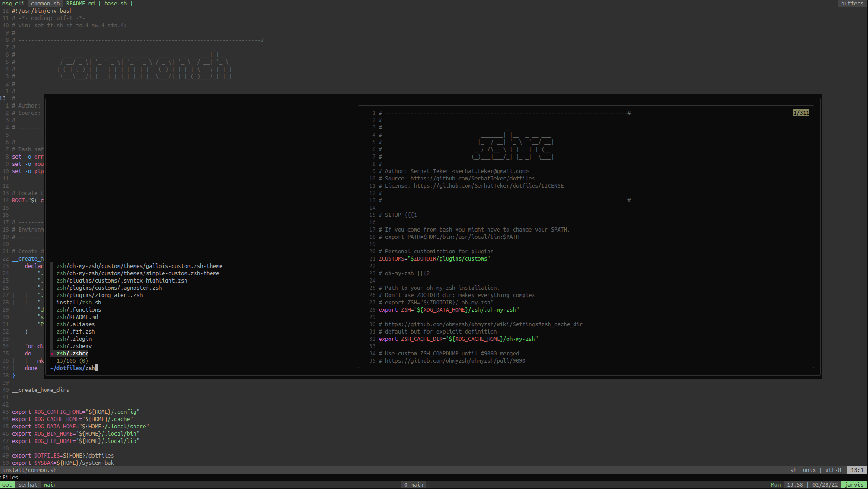Click the Mon weekday in tmux bar
Viewport: 868px width, 489px height.
click(776, 484)
